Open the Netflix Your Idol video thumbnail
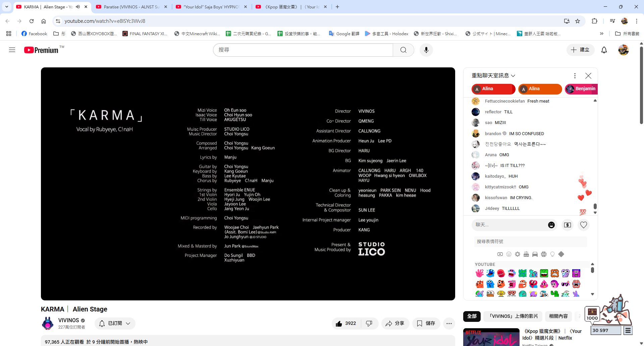 (x=491, y=337)
